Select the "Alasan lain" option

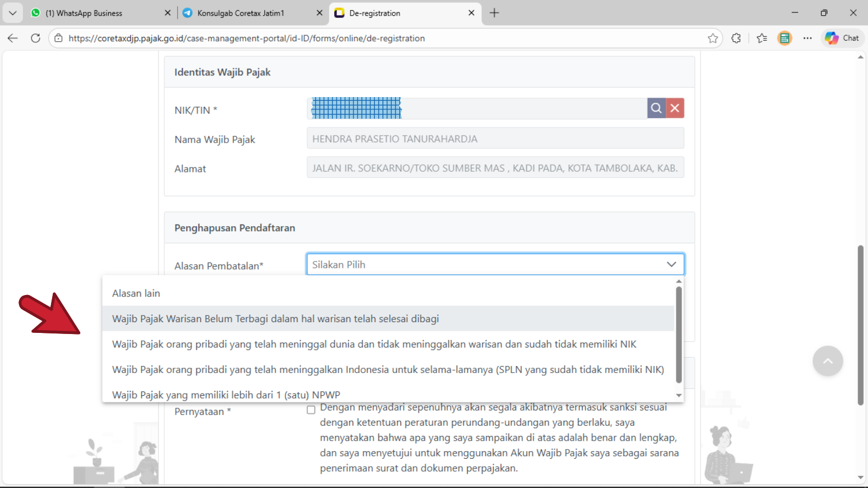click(136, 293)
